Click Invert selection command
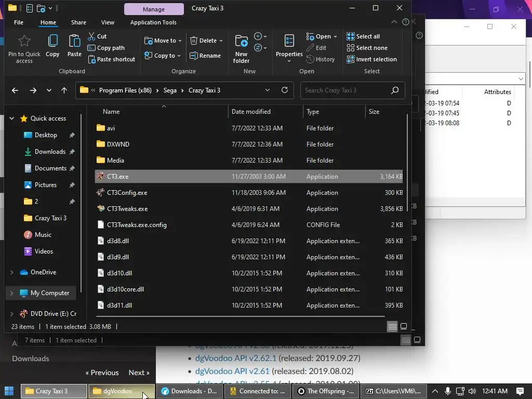The image size is (532, 399). click(372, 59)
